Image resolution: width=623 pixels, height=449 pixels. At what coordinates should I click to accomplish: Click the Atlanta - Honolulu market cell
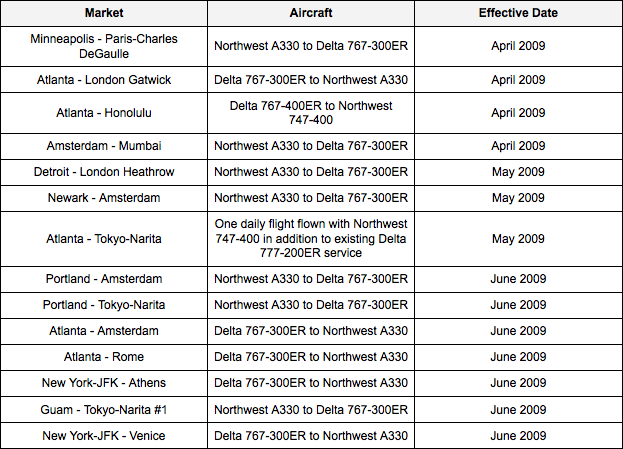tap(104, 112)
